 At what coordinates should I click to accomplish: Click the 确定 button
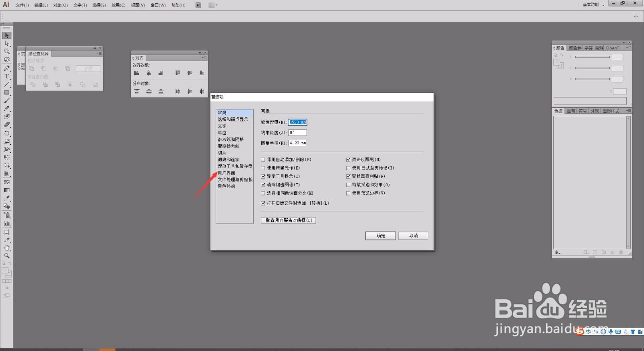(381, 236)
